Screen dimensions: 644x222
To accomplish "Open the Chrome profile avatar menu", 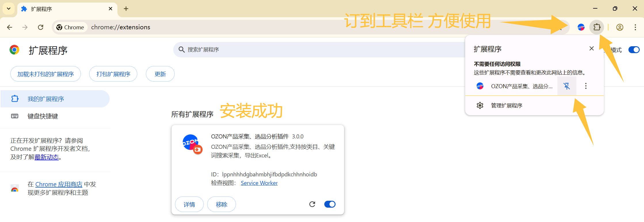I will (620, 27).
